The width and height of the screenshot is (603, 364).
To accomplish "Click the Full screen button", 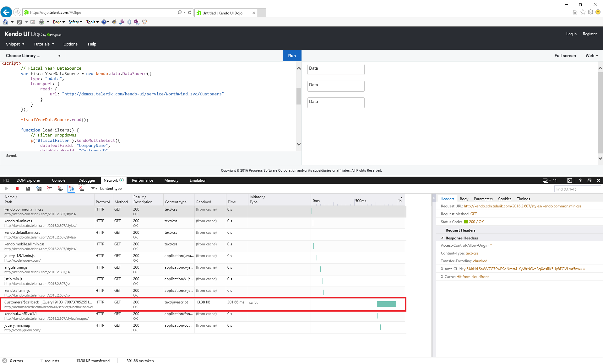I will (x=565, y=56).
